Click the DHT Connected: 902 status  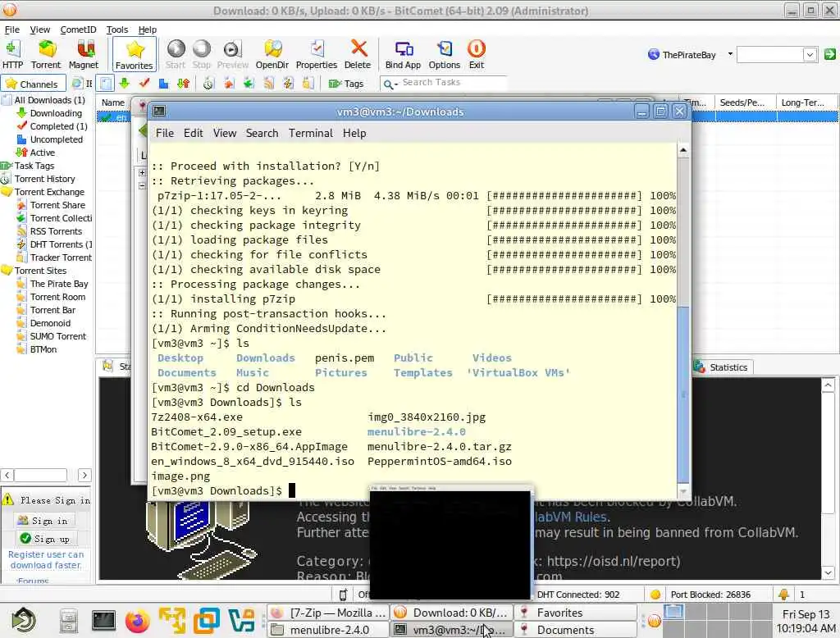point(578,595)
